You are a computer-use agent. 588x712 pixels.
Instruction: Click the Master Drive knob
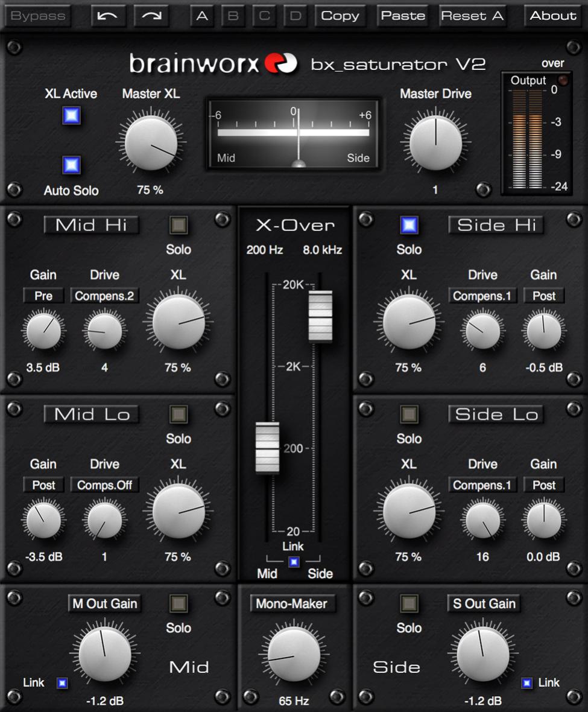point(435,142)
